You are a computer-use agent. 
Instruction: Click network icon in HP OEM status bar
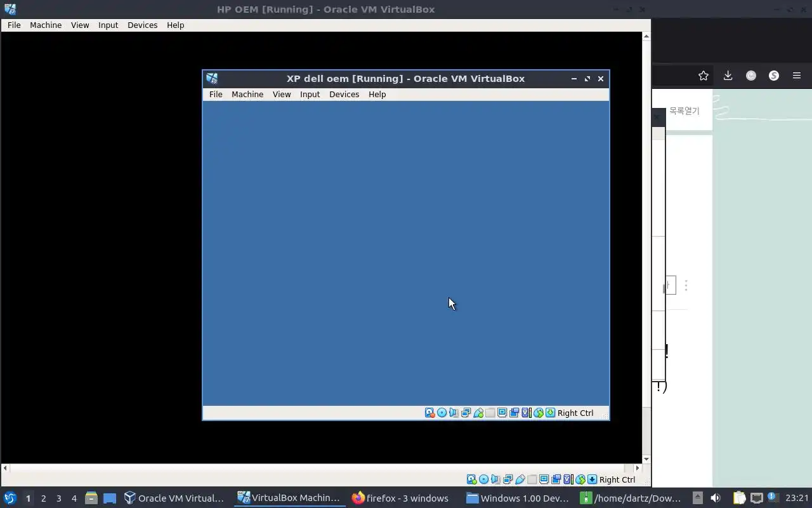coord(507,479)
